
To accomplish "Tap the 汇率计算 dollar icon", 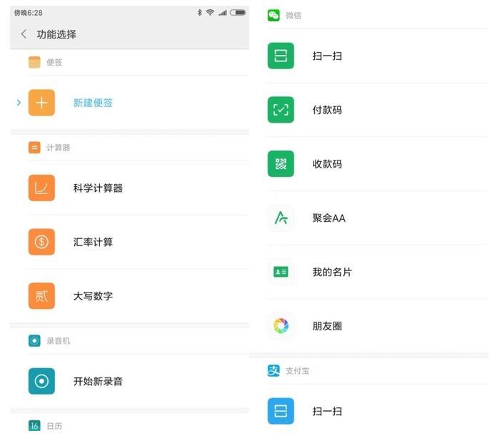I will [x=41, y=242].
